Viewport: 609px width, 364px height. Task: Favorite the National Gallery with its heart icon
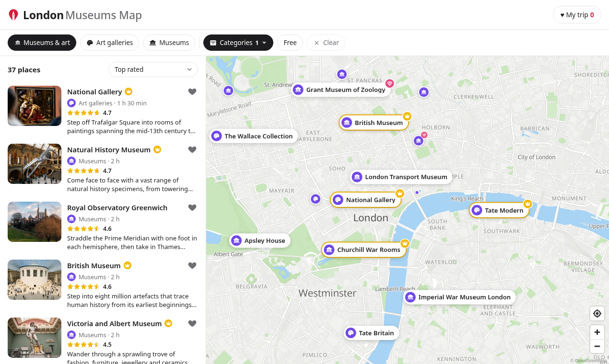tap(192, 92)
